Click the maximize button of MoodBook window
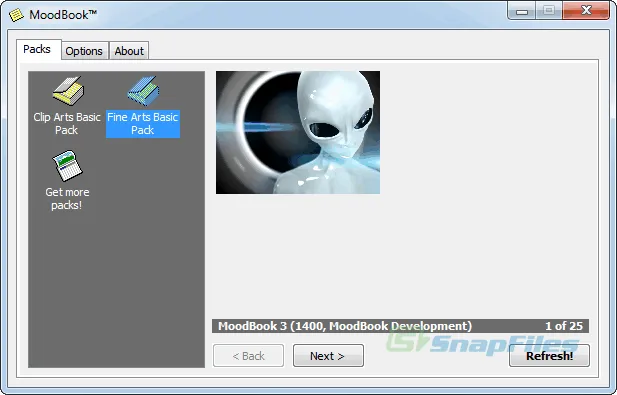 (549, 11)
